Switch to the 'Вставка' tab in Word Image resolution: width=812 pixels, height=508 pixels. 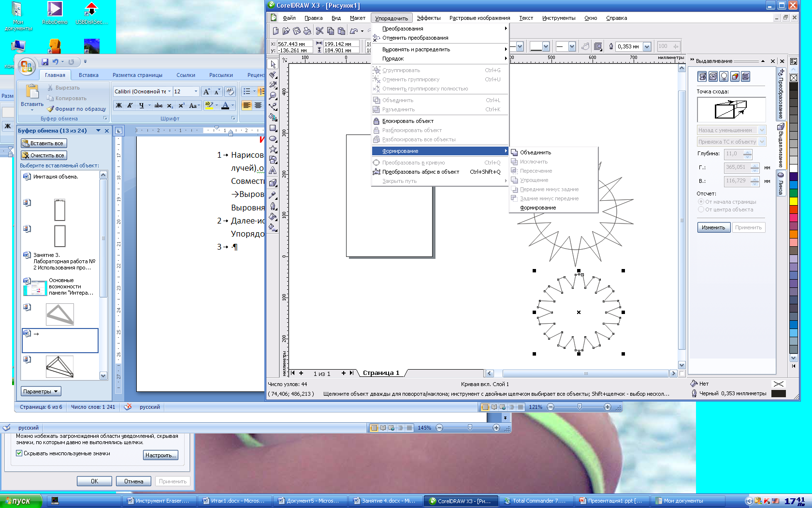point(88,75)
